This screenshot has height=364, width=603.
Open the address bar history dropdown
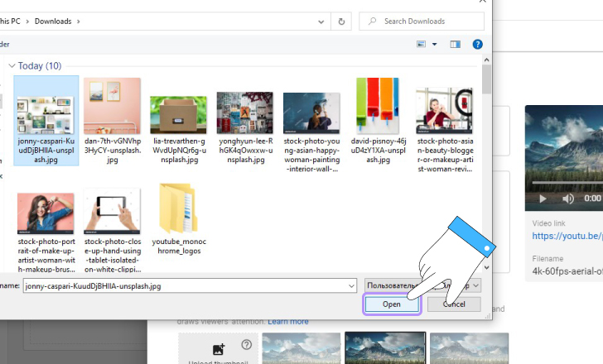[x=321, y=22]
